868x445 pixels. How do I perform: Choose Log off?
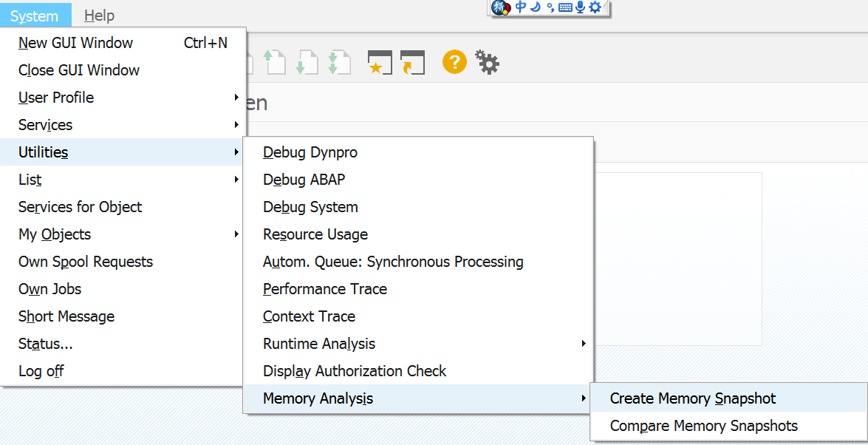pos(123,371)
